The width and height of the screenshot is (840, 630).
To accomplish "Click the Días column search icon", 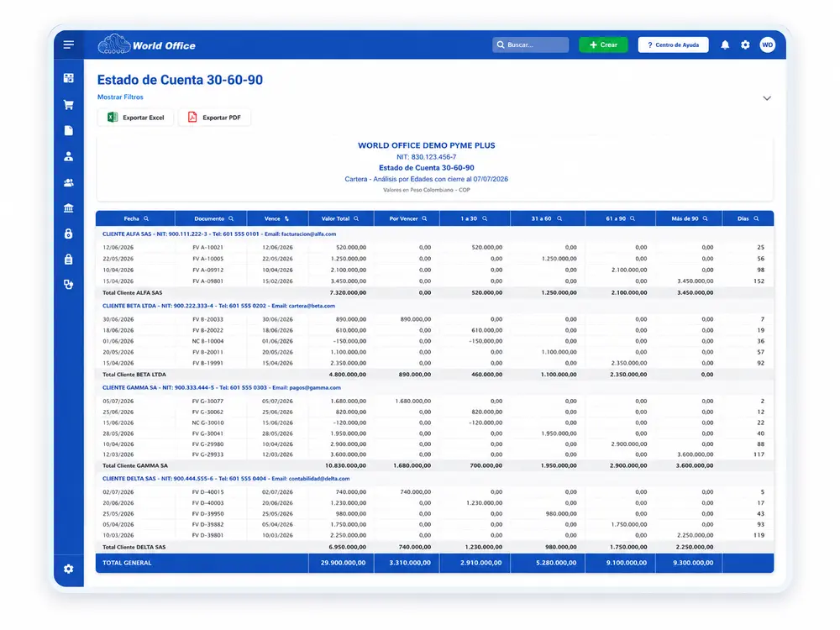I will tap(757, 218).
